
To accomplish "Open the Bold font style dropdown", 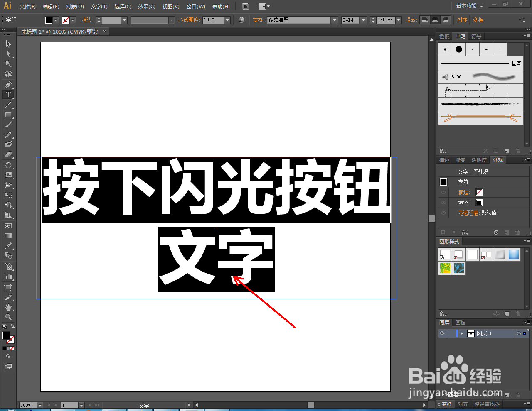I will (362, 20).
